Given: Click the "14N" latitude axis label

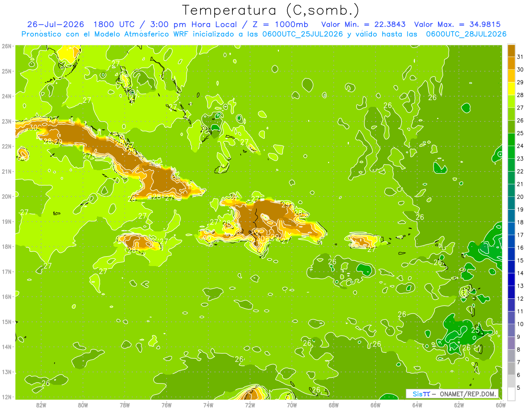Looking at the screenshot, I should click(x=6, y=347).
